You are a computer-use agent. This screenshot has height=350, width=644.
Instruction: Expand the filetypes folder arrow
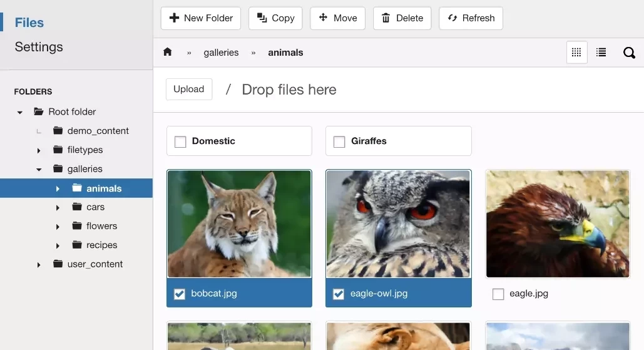click(x=39, y=150)
